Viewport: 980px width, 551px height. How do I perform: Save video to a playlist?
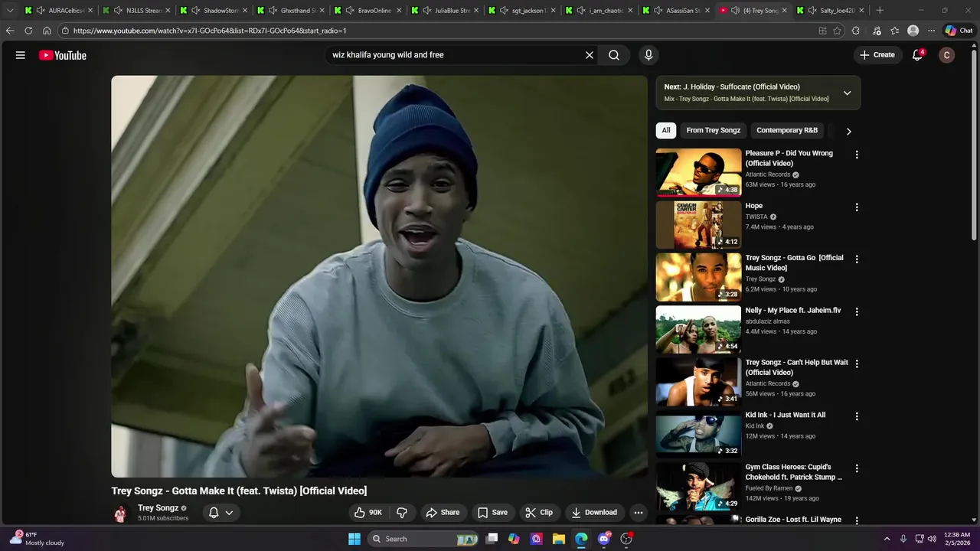492,513
